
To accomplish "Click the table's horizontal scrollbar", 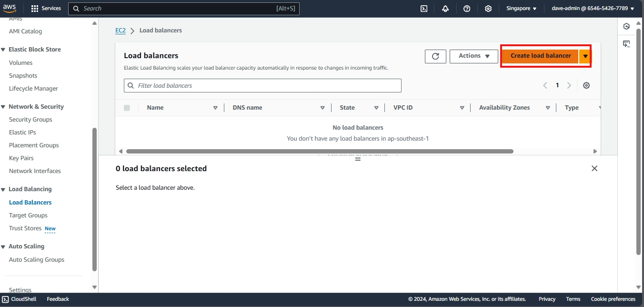I will click(319, 152).
